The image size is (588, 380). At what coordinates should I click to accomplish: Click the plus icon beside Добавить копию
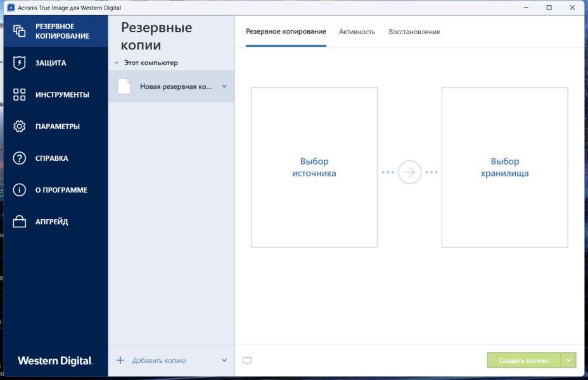[x=120, y=360]
